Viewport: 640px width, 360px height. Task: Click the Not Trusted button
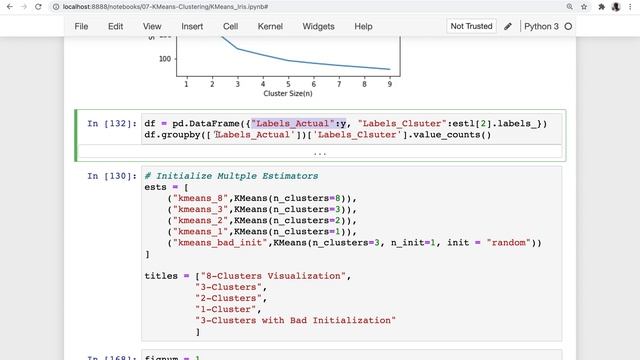point(471,26)
